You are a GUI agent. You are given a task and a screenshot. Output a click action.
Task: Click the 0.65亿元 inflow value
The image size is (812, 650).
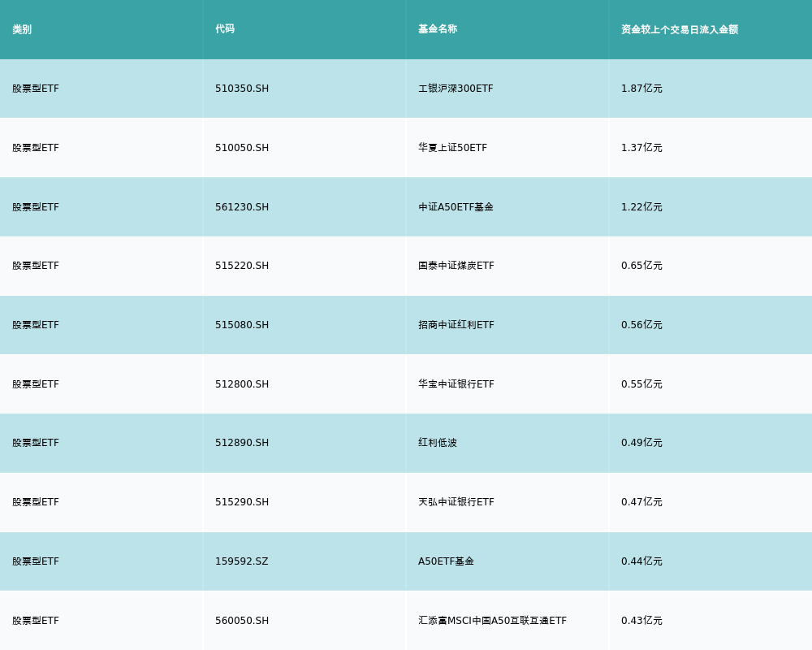click(641, 266)
